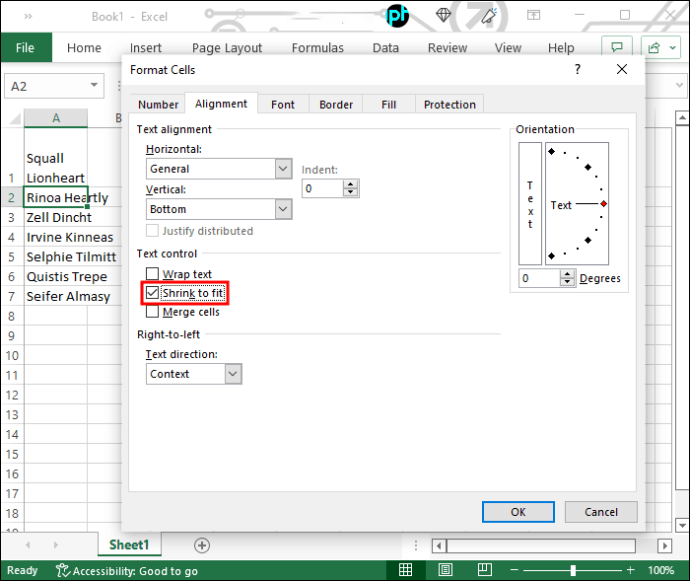Viewport: 690px width, 581px height.
Task: Add a new sheet with the plus icon
Action: tap(202, 545)
